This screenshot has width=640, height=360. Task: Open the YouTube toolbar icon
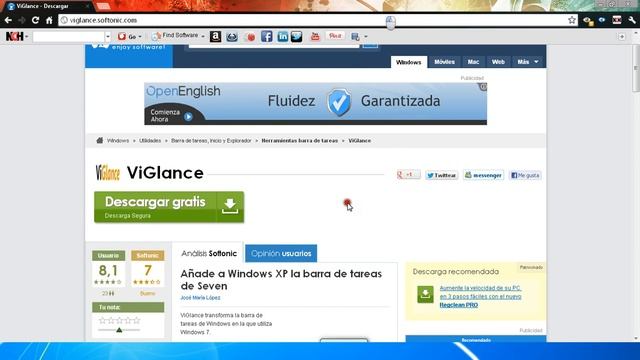(x=315, y=36)
